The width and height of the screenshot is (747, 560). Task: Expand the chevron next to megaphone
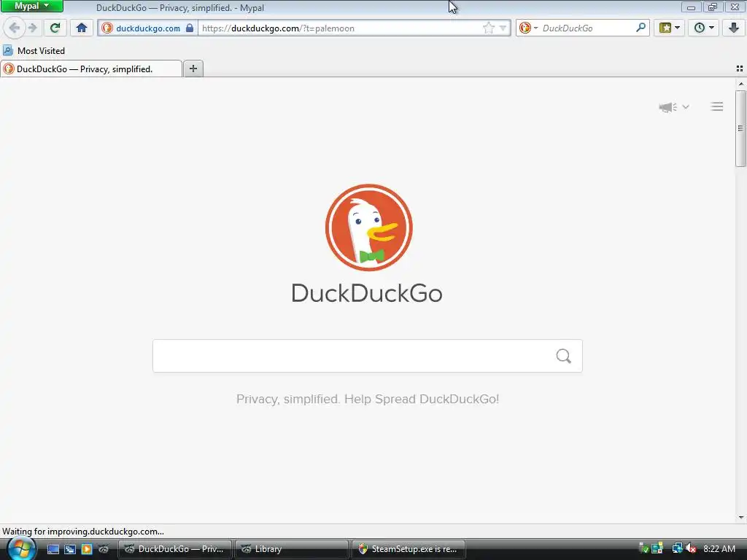tap(686, 106)
